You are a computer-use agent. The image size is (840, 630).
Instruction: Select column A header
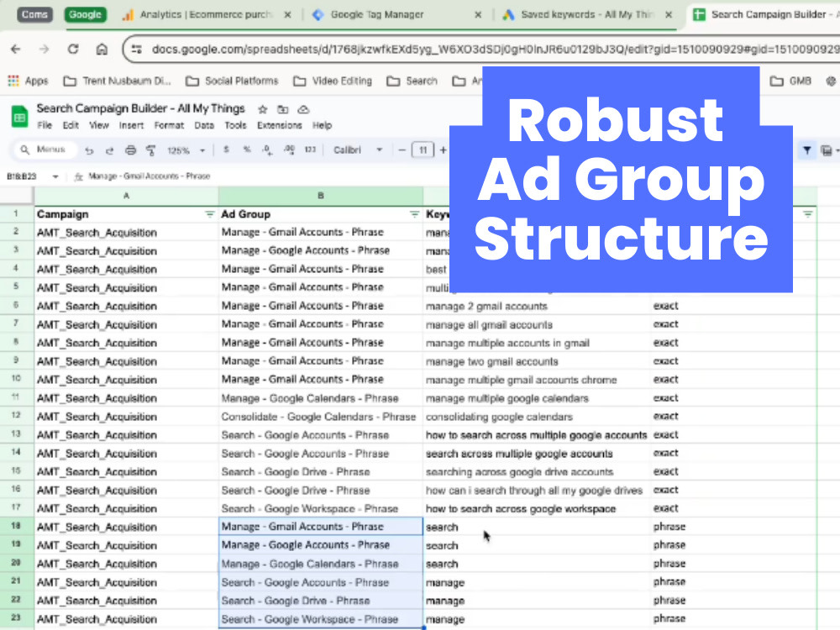tap(127, 196)
